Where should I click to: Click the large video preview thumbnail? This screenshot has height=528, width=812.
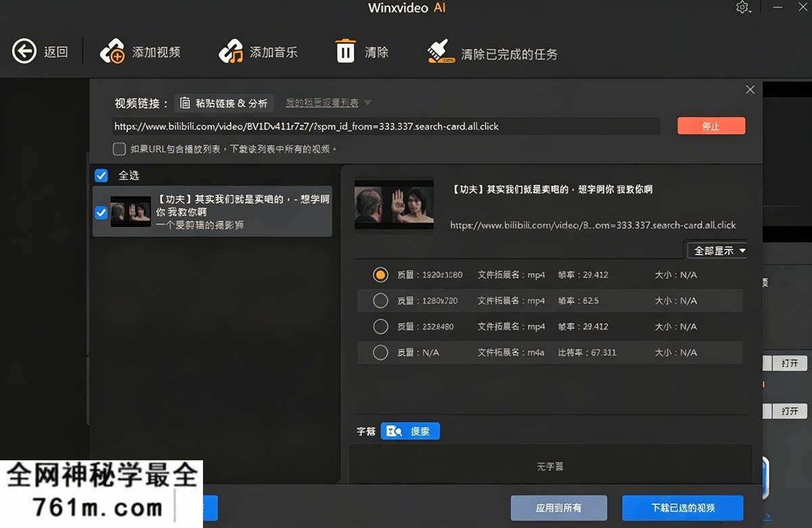pos(394,204)
